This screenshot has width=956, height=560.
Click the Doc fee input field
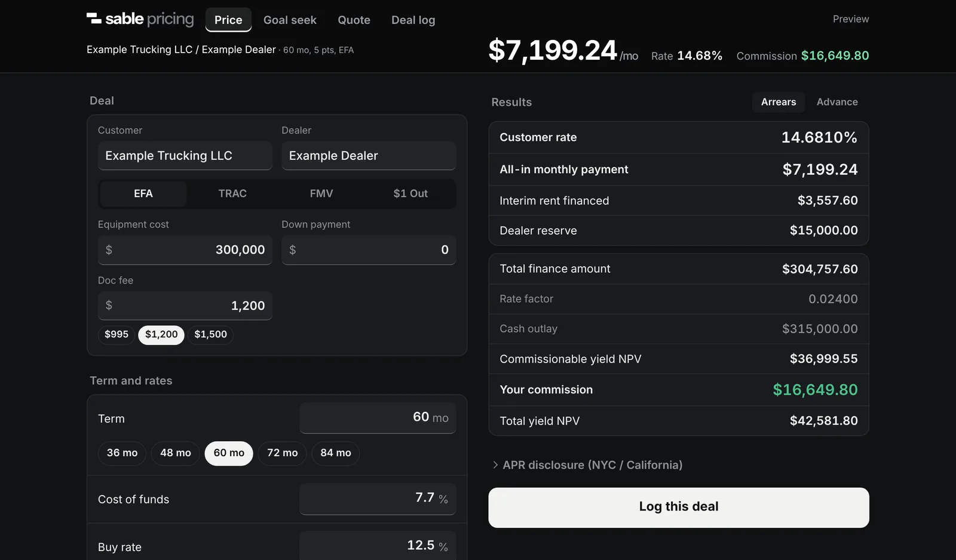pos(185,306)
